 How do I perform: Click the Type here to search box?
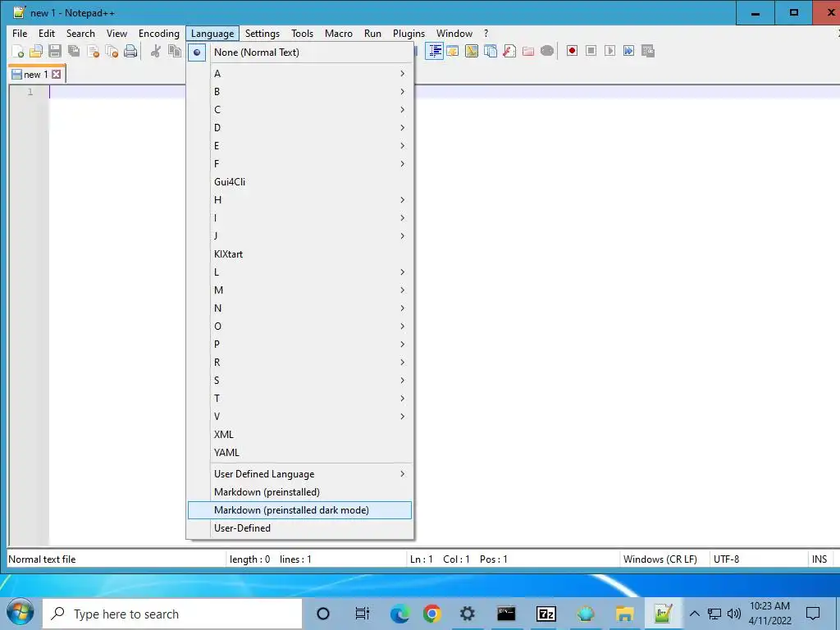click(x=172, y=614)
